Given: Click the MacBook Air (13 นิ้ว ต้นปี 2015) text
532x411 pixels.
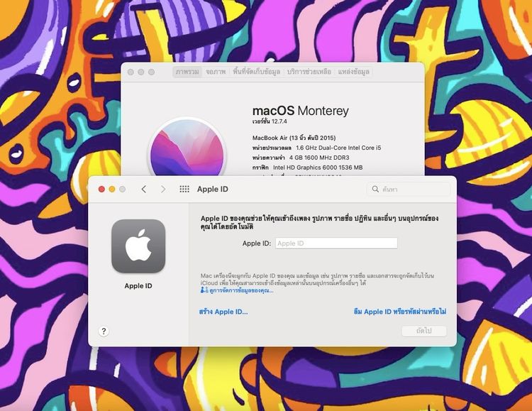Looking at the screenshot, I should pyautogui.click(x=294, y=138).
